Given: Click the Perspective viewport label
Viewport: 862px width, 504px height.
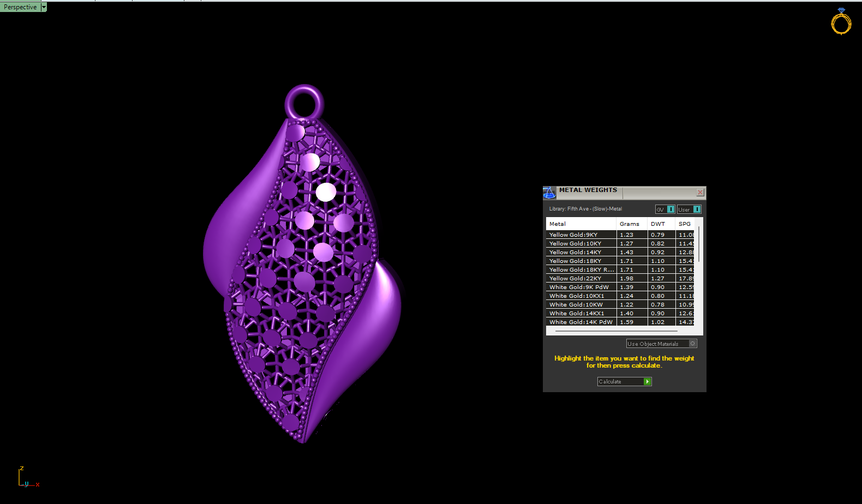Looking at the screenshot, I should [20, 7].
